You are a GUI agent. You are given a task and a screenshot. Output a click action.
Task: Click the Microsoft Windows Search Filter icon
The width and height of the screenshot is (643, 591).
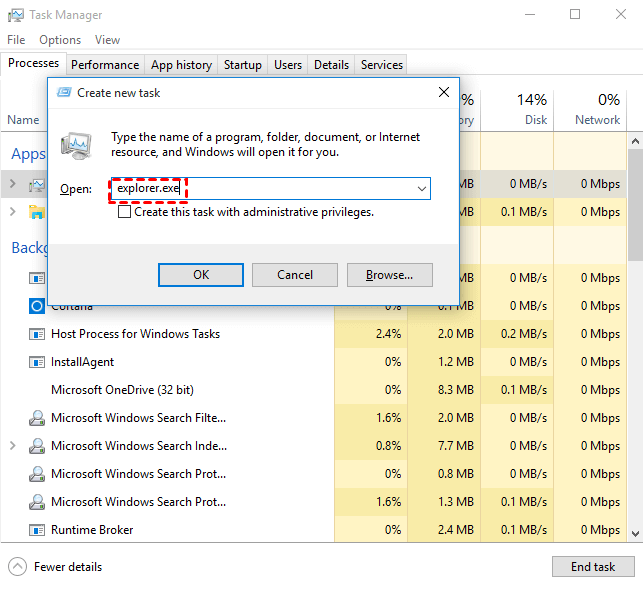click(x=36, y=418)
